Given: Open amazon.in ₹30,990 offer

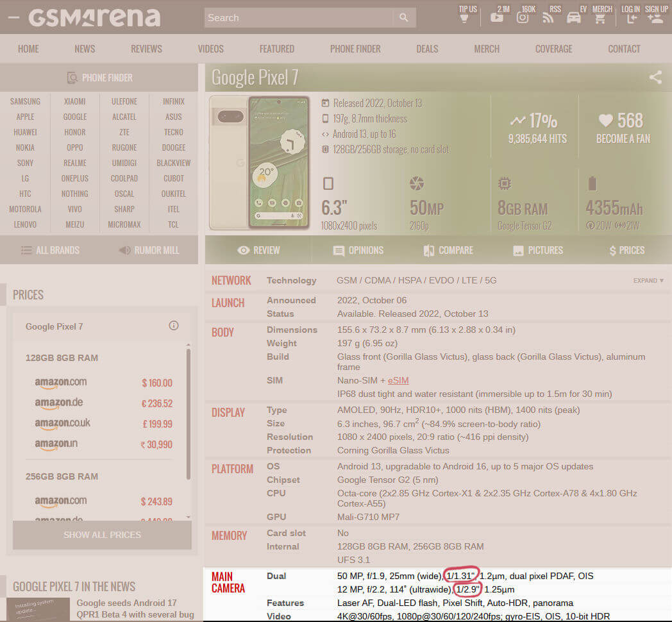Looking at the screenshot, I should (x=104, y=444).
